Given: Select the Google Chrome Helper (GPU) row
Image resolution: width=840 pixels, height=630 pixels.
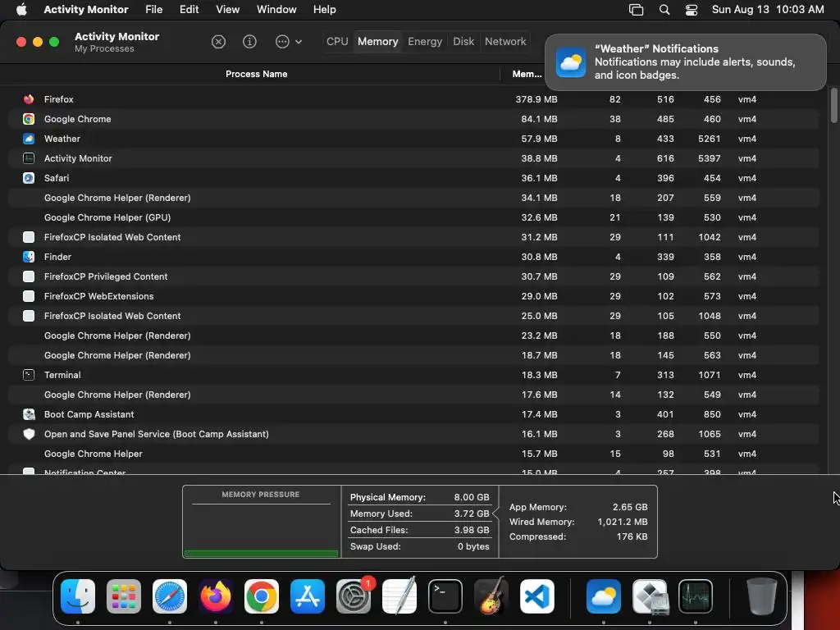Looking at the screenshot, I should click(413, 217).
